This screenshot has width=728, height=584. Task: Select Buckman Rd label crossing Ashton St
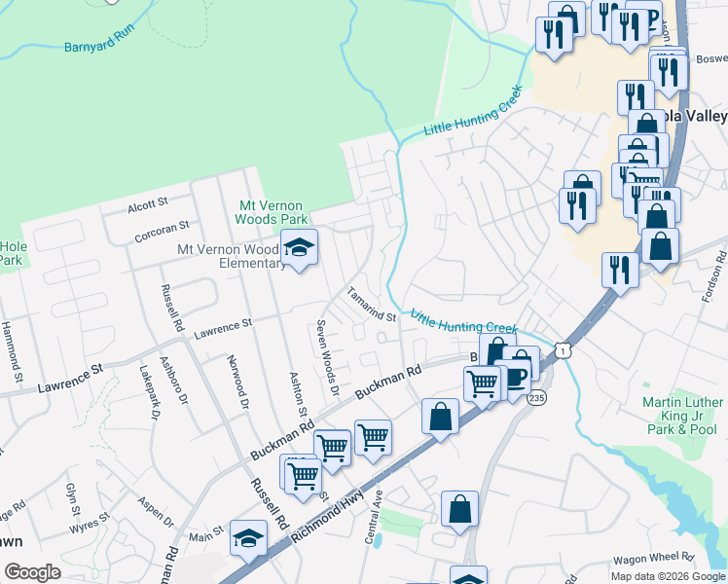click(282, 440)
